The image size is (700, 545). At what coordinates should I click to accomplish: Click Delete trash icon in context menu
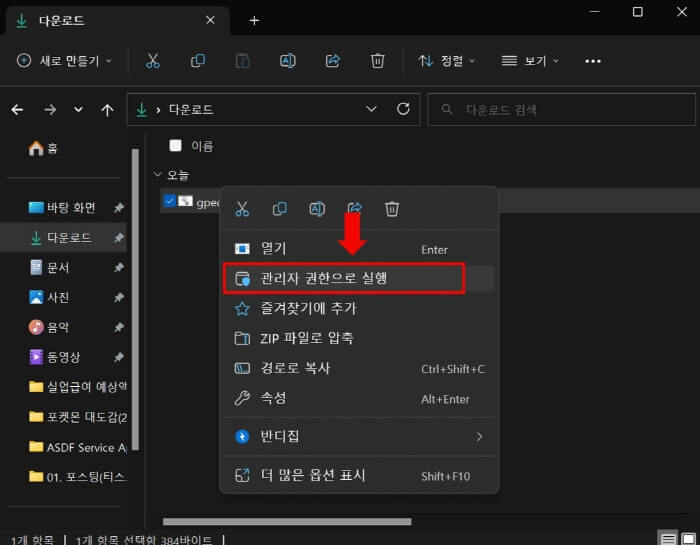[x=392, y=208]
